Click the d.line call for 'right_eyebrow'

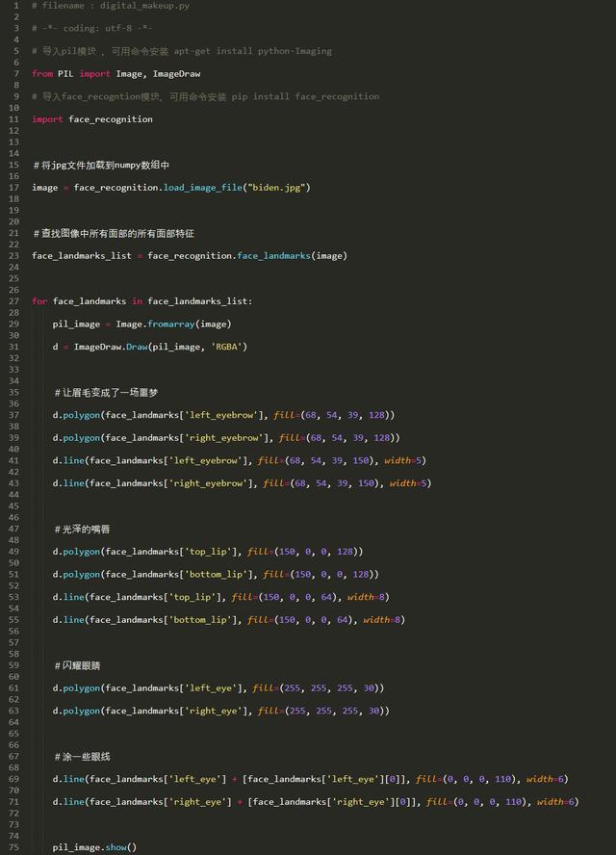[242, 483]
